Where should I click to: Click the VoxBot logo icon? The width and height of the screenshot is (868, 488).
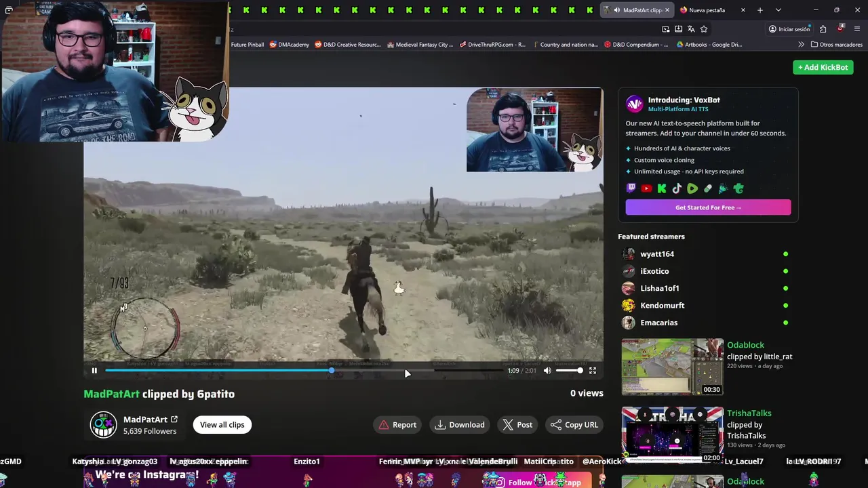pyautogui.click(x=635, y=104)
